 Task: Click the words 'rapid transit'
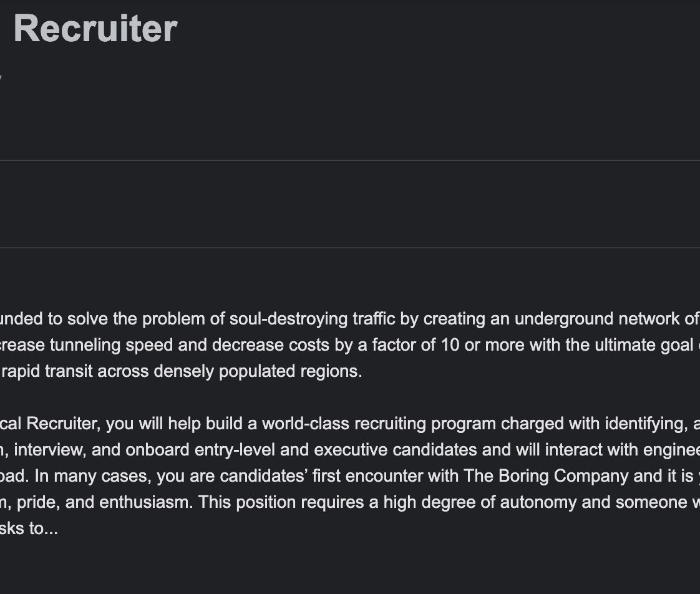coord(47,372)
